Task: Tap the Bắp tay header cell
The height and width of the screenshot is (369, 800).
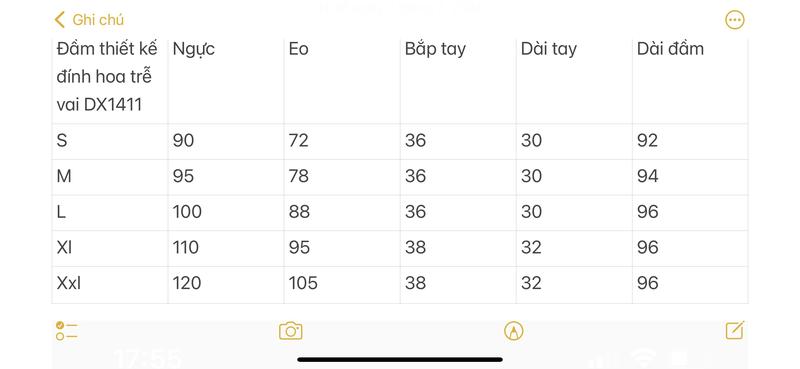Action: coord(458,81)
